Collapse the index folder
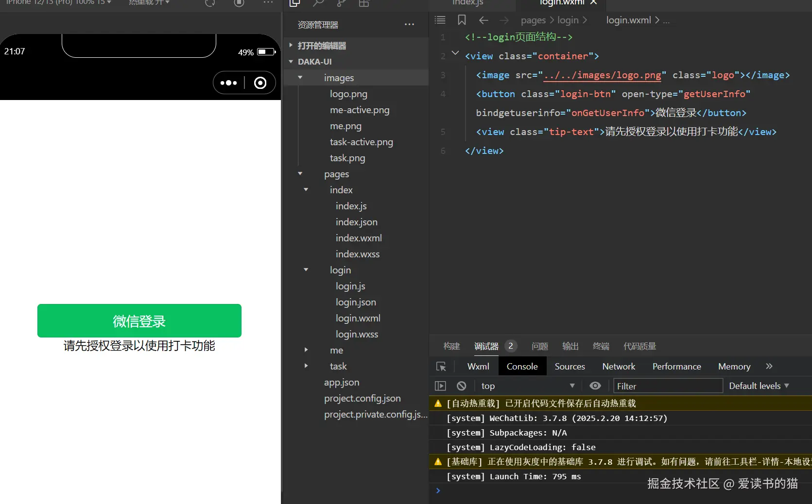812x504 pixels. pyautogui.click(x=306, y=190)
